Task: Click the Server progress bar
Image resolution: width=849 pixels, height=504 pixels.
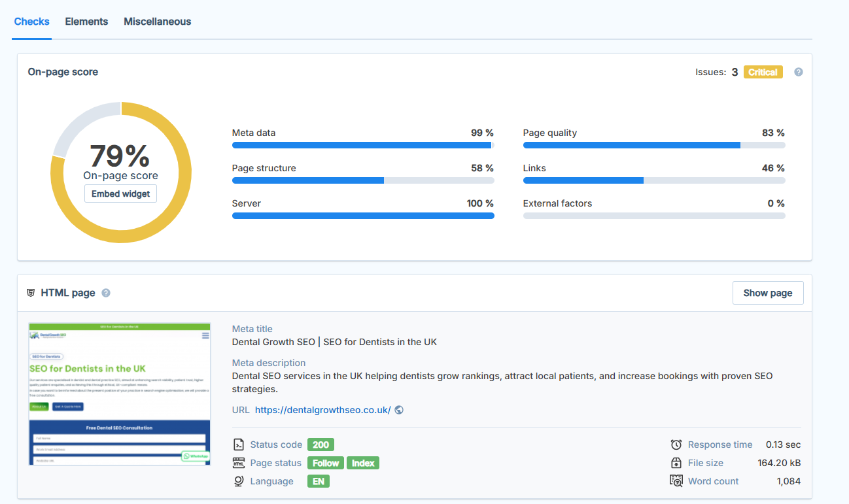Action: (x=363, y=216)
